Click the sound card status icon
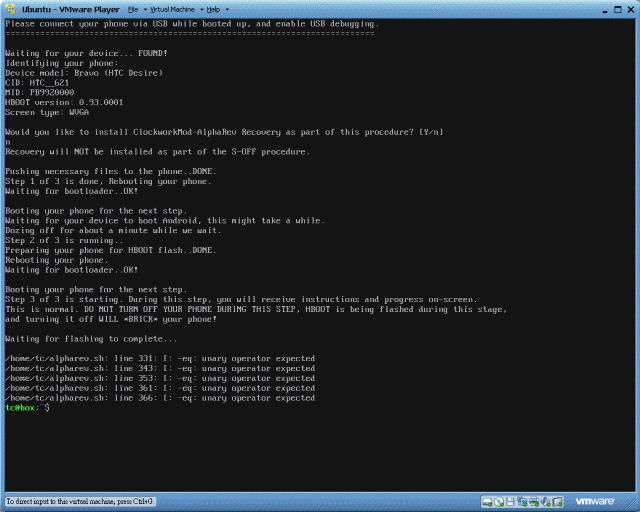 point(546,501)
